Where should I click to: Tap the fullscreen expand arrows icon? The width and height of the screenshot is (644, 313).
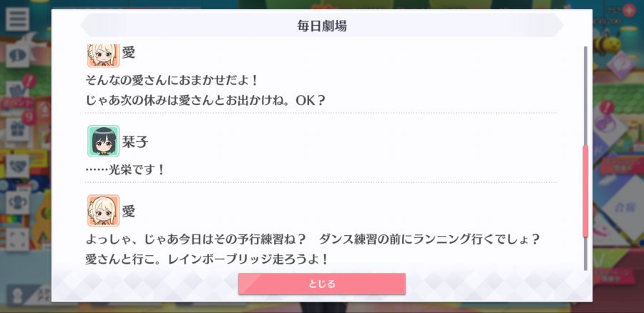pyautogui.click(x=17, y=239)
